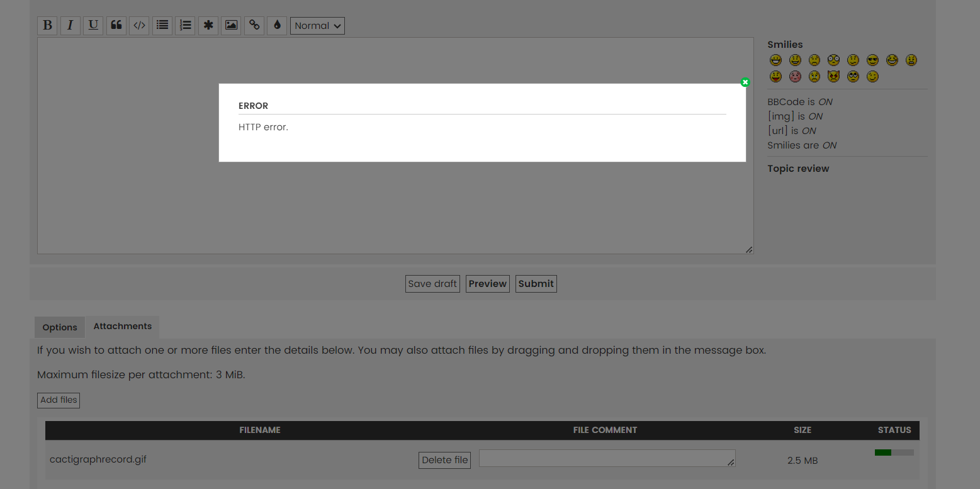Click the upload progress bar for cactigraphrecord.gif
Screen dimensions: 980x489
(894, 452)
